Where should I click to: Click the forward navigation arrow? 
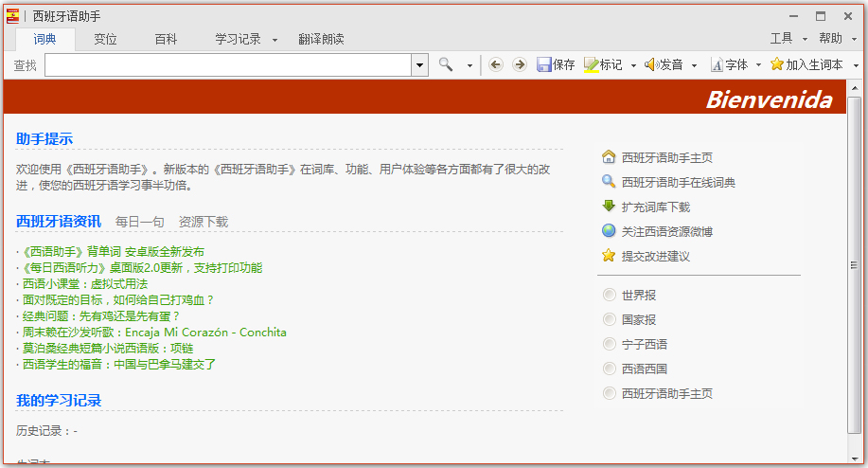(x=519, y=64)
